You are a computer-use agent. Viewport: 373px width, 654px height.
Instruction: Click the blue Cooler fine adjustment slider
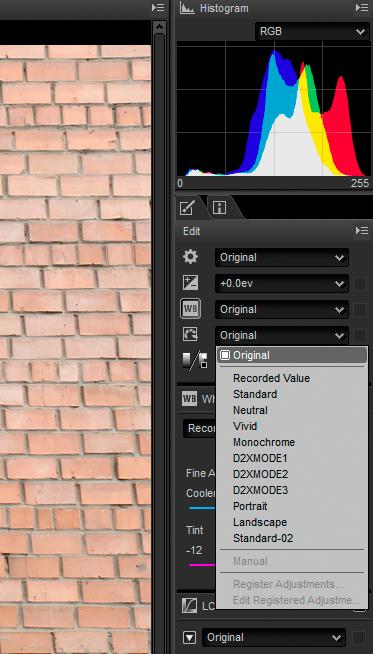point(202,508)
